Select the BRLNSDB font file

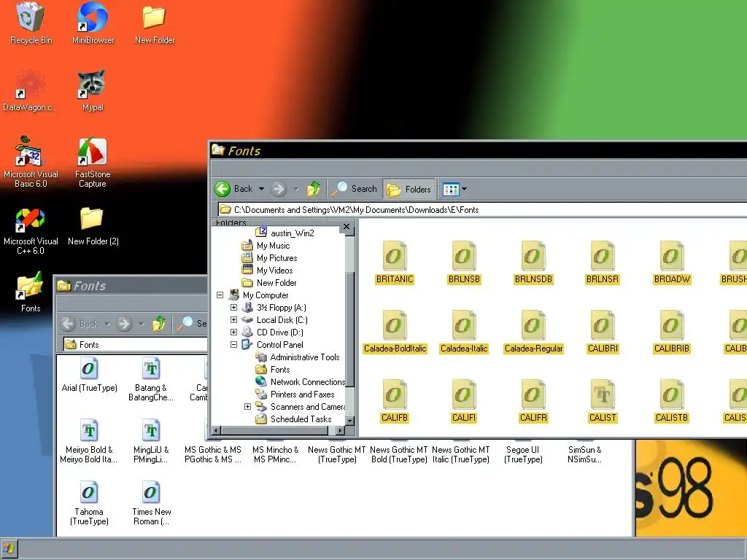pyautogui.click(x=533, y=262)
